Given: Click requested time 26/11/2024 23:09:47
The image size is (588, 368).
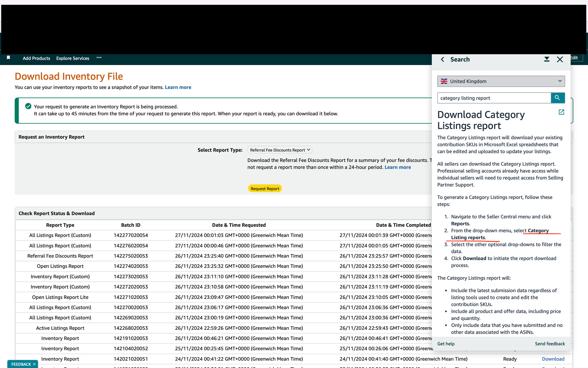Looking at the screenshot, I should click(239, 297).
